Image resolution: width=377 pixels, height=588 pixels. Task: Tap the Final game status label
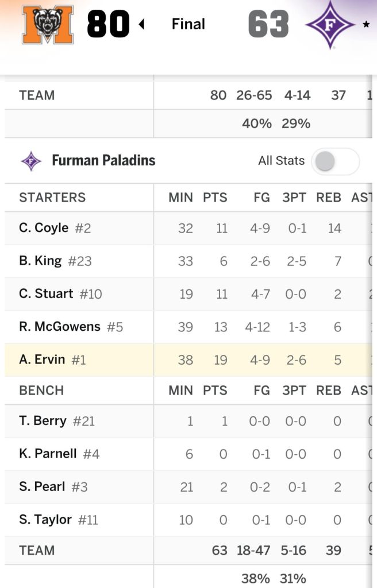(188, 24)
